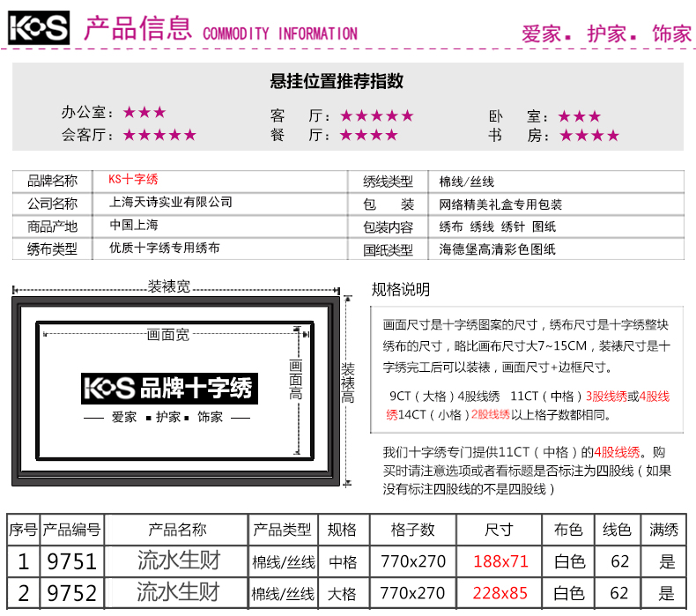Screen dimensions: 696x616
Task: Click the 悬挂位置推荐指数 title
Action: click(x=337, y=81)
